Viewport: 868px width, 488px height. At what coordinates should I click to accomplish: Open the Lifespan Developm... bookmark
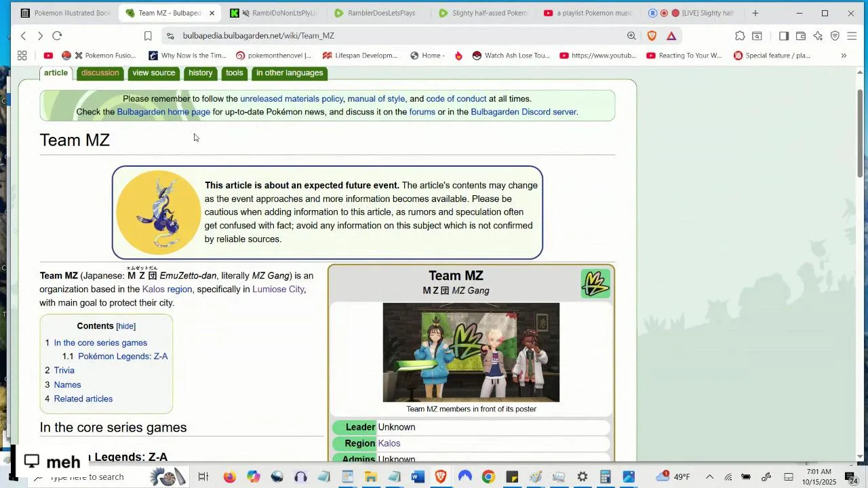[360, 56]
